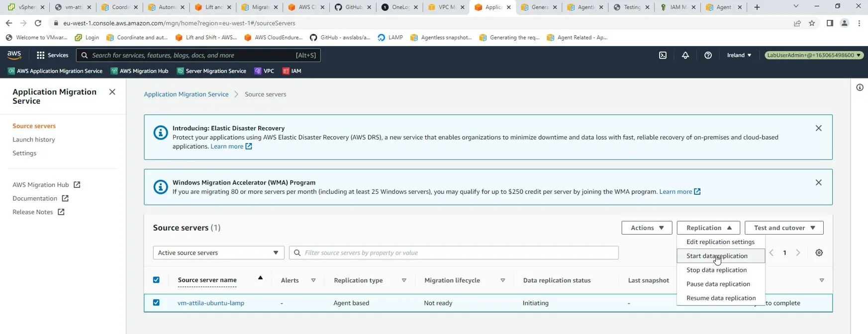The image size is (868, 334).
Task: Choose Edit replication settings
Action: pos(720,242)
